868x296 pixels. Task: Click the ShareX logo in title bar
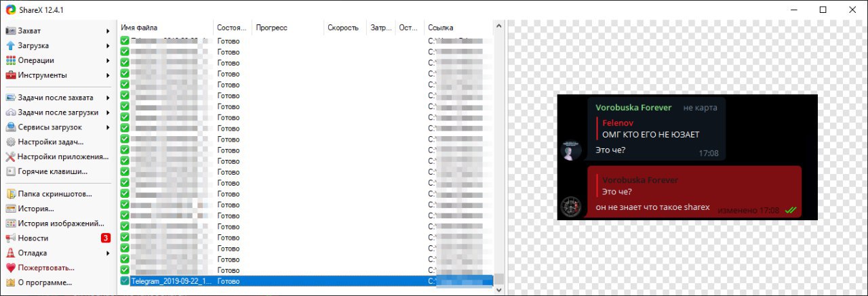point(11,9)
